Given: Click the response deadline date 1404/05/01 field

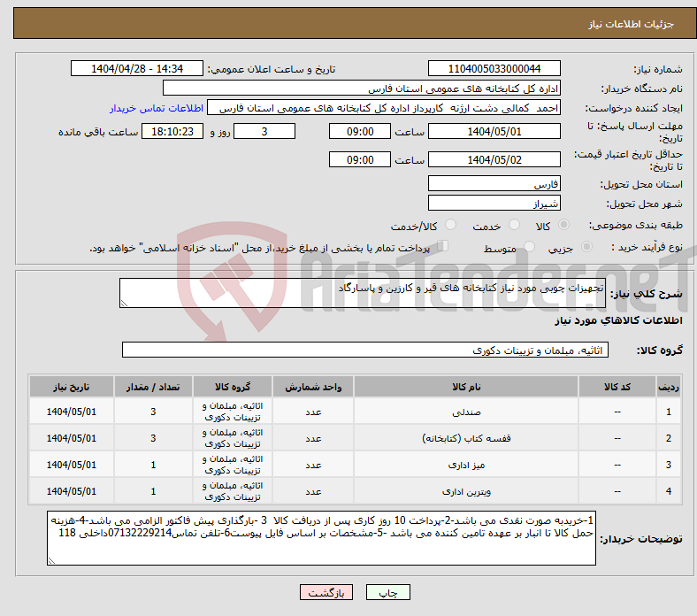Looking at the screenshot, I should point(494,132).
